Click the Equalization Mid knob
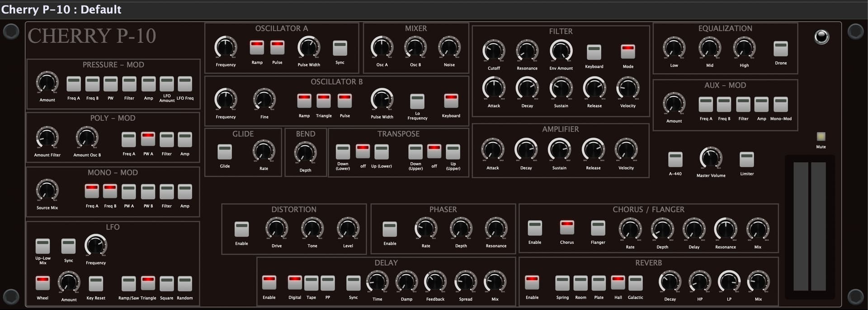The width and height of the screenshot is (868, 310). (x=710, y=48)
